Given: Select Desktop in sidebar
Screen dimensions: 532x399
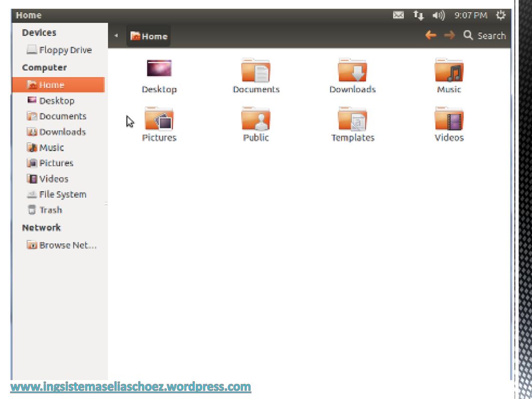Looking at the screenshot, I should coord(50,101).
